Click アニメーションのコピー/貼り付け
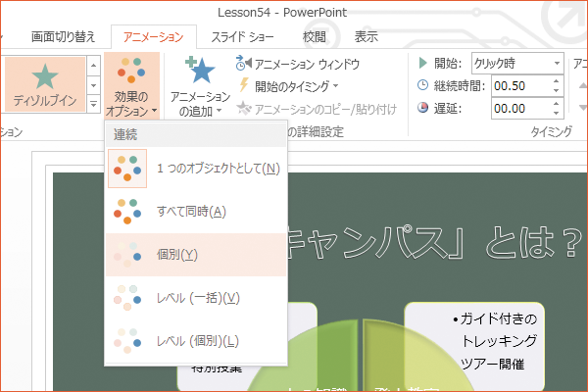The width and height of the screenshot is (588, 392). [317, 109]
